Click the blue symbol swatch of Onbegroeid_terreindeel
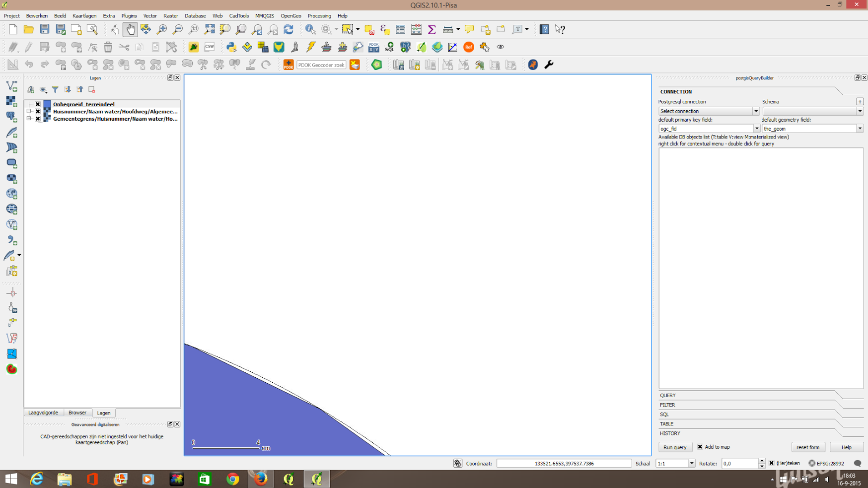 coord(47,104)
